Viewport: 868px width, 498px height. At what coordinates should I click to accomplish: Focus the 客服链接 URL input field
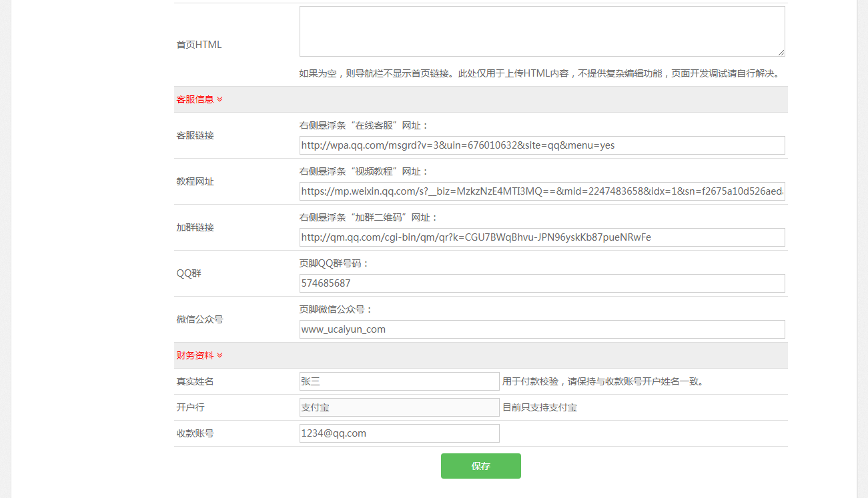(x=541, y=145)
